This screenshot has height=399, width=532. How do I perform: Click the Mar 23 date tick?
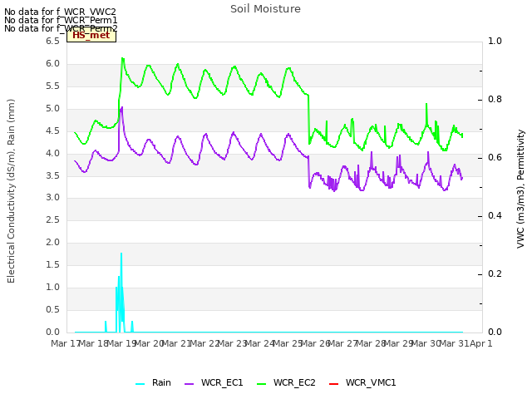233,343
